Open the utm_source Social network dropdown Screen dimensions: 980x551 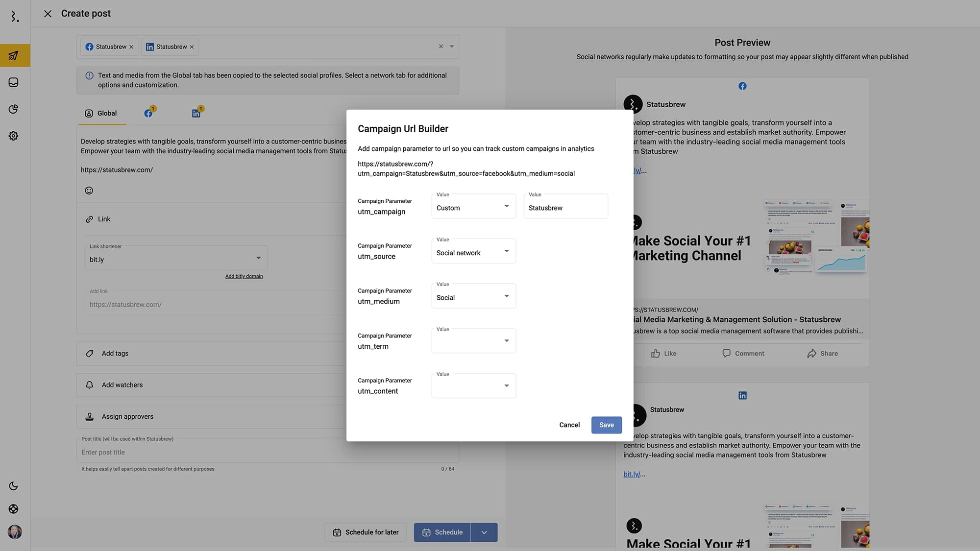click(473, 251)
